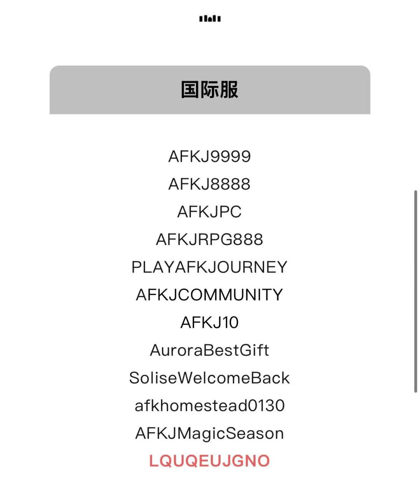Image resolution: width=420 pixels, height=504 pixels.
Task: Select the AFKJMagicSeason code
Action: coord(210,433)
